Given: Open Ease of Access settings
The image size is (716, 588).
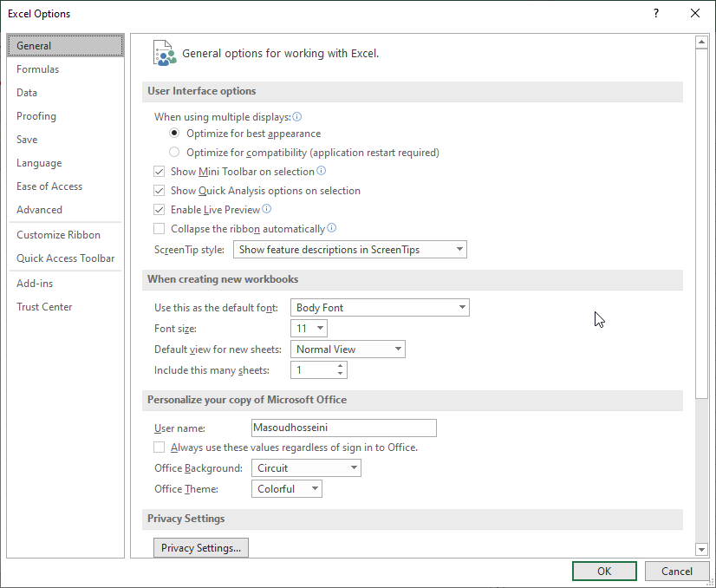Looking at the screenshot, I should click(x=65, y=186).
